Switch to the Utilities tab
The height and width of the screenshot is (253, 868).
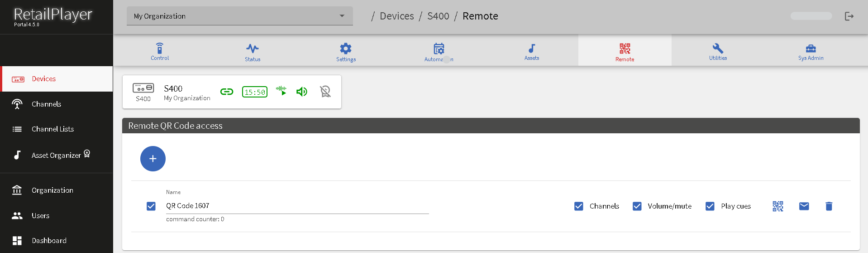(x=718, y=52)
